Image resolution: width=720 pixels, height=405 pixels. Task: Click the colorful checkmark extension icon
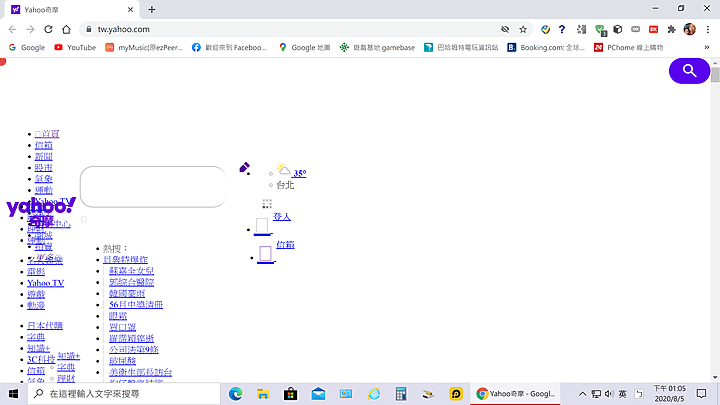pyautogui.click(x=545, y=29)
